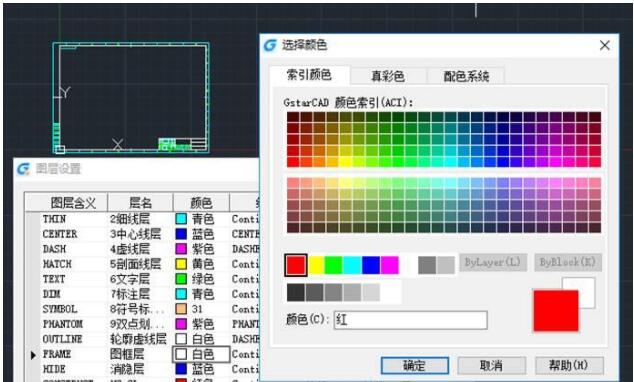Click the blue color box of CENTER layer
The image size is (634, 382).
181,234
